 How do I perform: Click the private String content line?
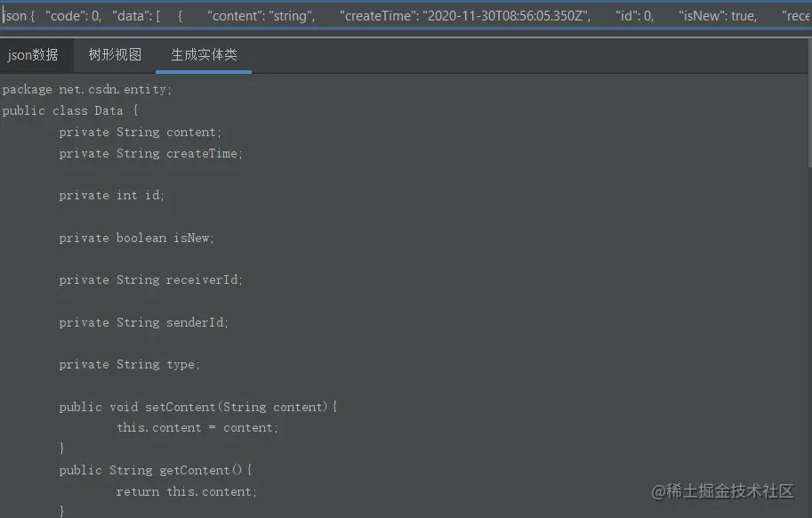coord(140,132)
